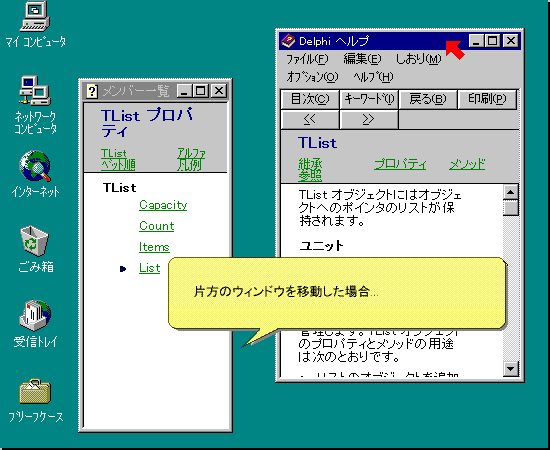
Task: Maximize the Delphi ヘルプ window
Action: [492, 41]
